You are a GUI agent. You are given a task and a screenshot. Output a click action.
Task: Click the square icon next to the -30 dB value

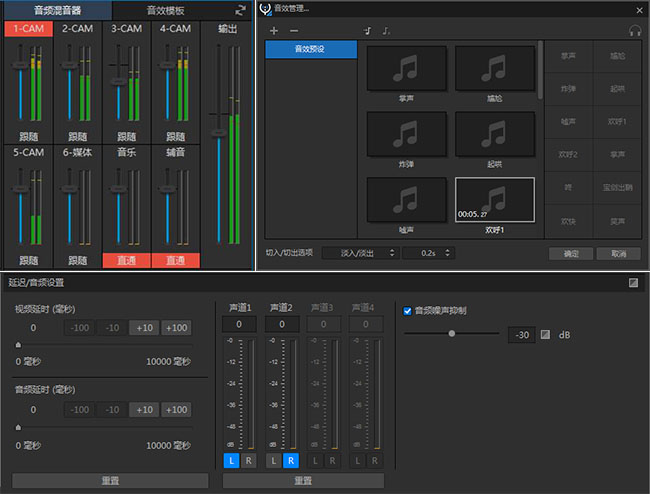[545, 334]
